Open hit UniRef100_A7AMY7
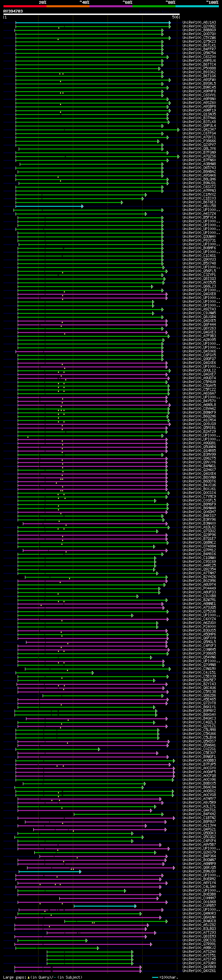Viewport: 222px width, 980px height. (x=199, y=799)
